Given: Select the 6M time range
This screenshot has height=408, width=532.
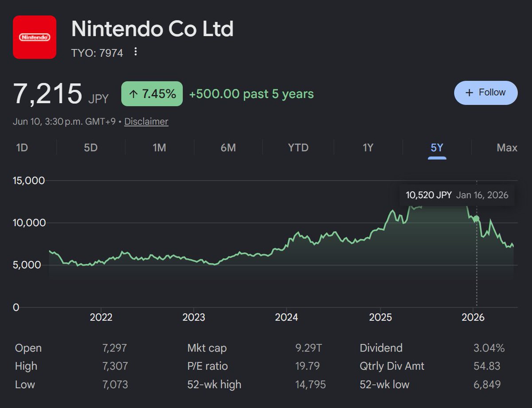Looking at the screenshot, I should (228, 148).
